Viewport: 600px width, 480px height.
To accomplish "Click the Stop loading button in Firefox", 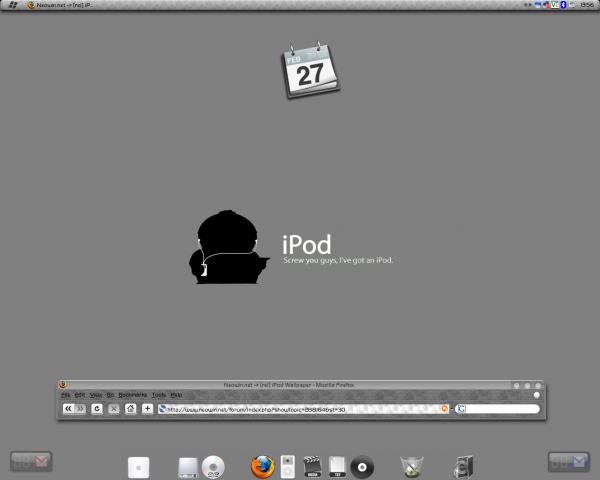I will (x=114, y=409).
